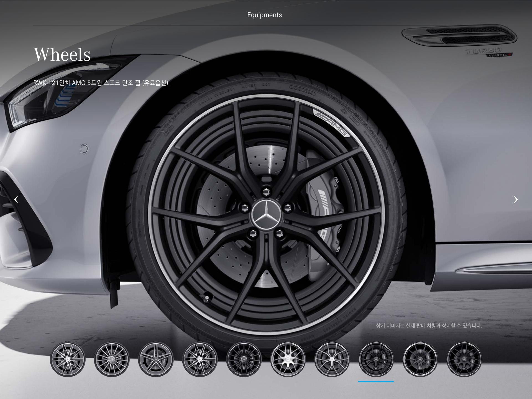Click the RWK 21인치 AMG wheel description text
532x399 pixels.
101,83
